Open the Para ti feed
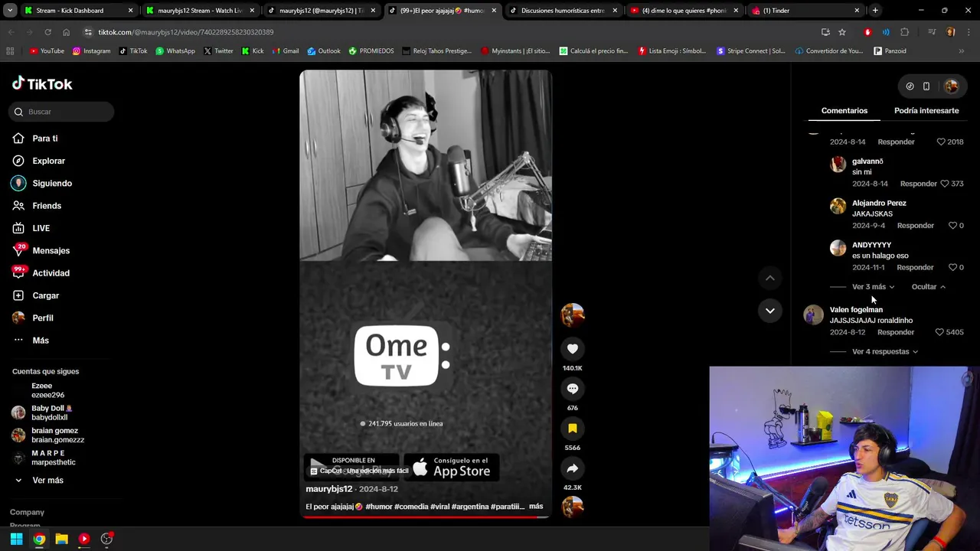This screenshot has height=551, width=980. (35, 139)
